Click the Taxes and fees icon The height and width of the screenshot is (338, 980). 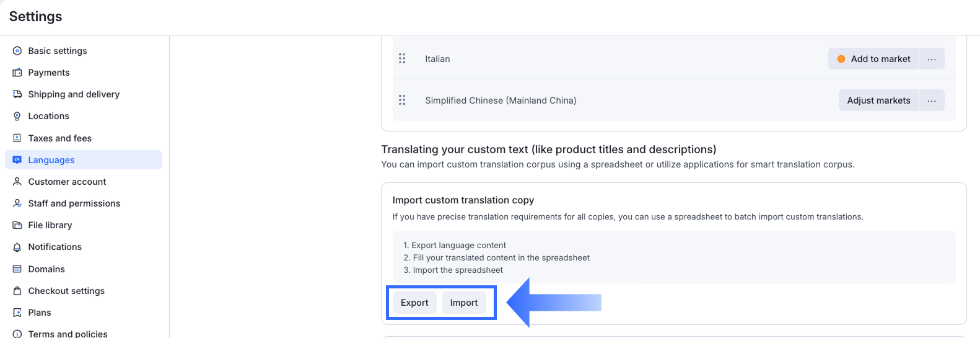tap(17, 138)
